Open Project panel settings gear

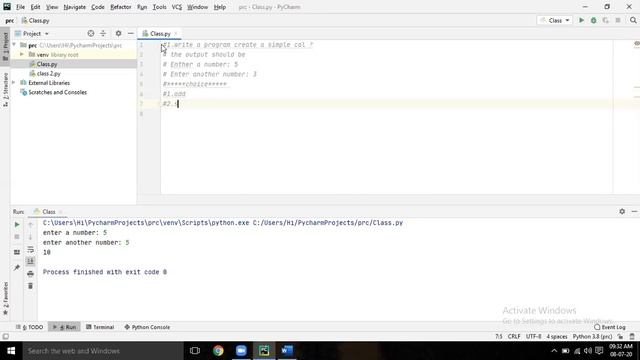coord(118,33)
